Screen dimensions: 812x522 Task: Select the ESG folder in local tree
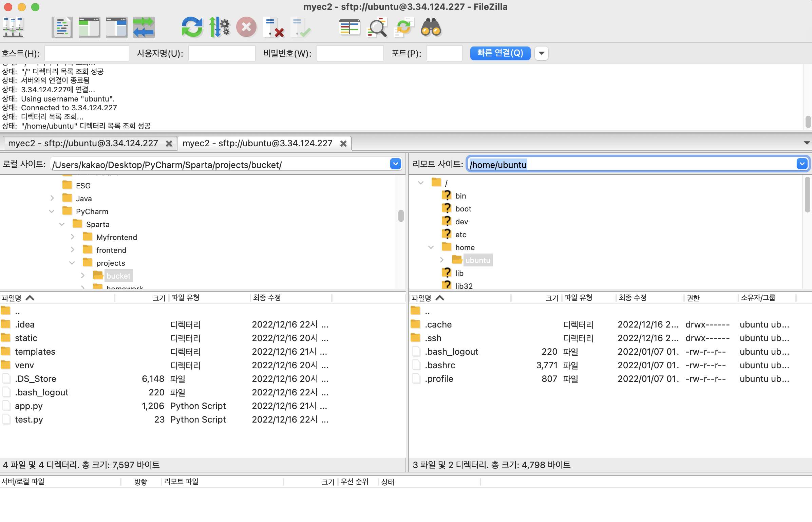coord(83,186)
